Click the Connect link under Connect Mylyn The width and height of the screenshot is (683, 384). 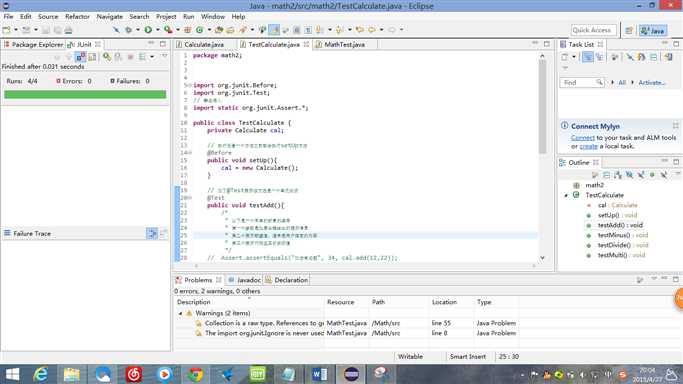click(x=583, y=138)
